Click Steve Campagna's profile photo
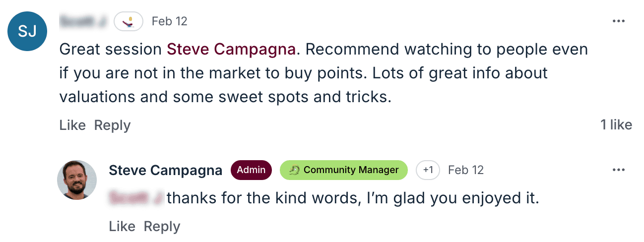Viewport: 644px width, 242px height. pos(77,180)
